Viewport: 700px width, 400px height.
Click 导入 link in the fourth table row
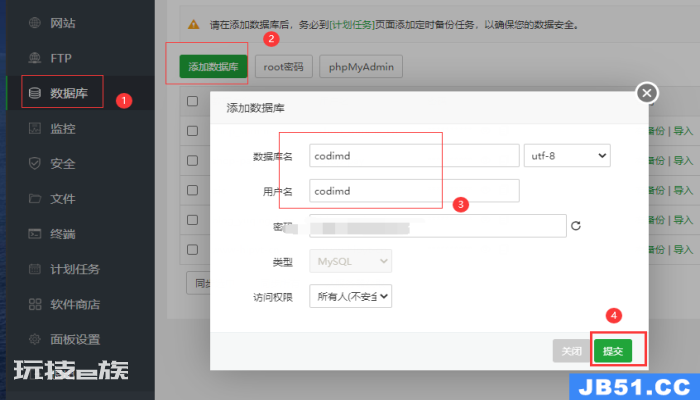(683, 220)
